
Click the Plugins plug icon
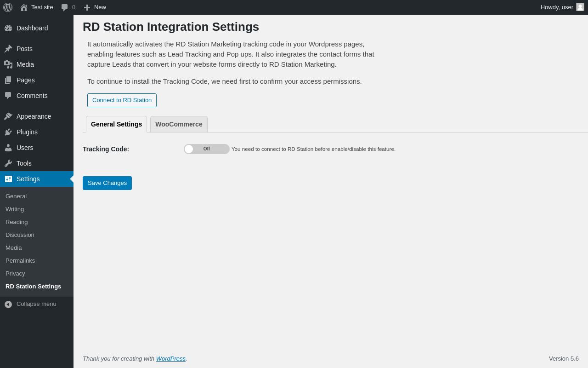click(8, 132)
